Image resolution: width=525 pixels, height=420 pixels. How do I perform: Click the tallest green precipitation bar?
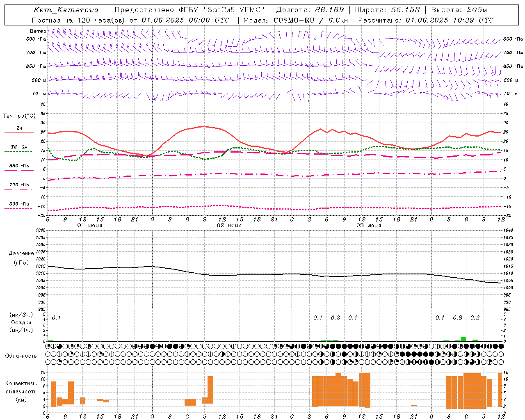(x=463, y=339)
